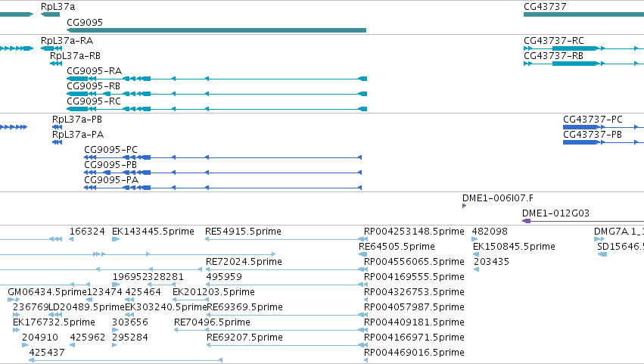Viewport: 644px width, 364px height.
Task: Select the GM06434.5prime label
Action: 47,293
